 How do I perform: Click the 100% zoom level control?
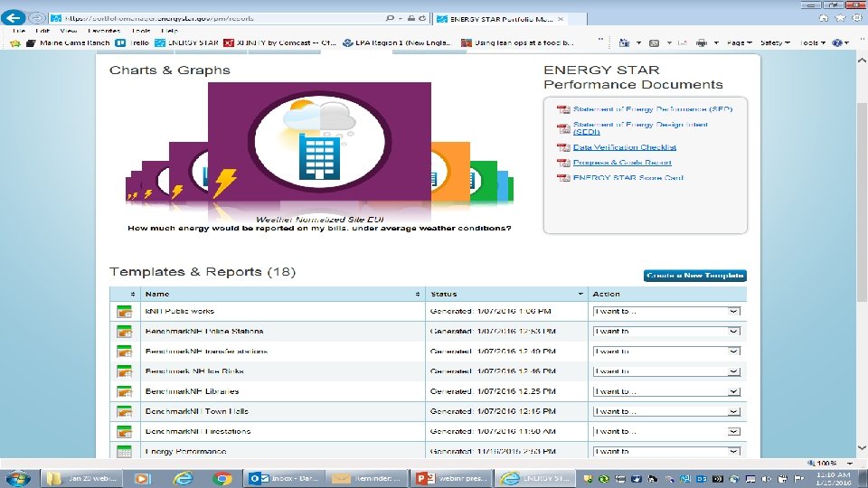829,463
